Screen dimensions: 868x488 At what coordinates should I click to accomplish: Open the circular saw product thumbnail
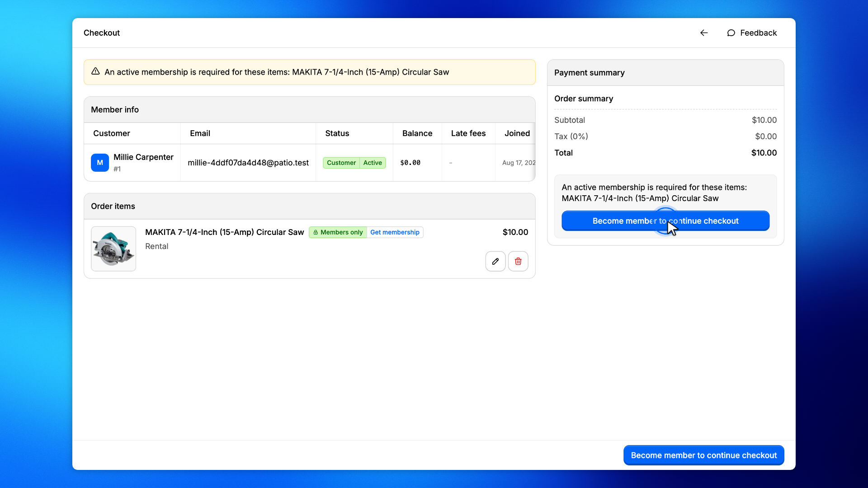coord(113,249)
